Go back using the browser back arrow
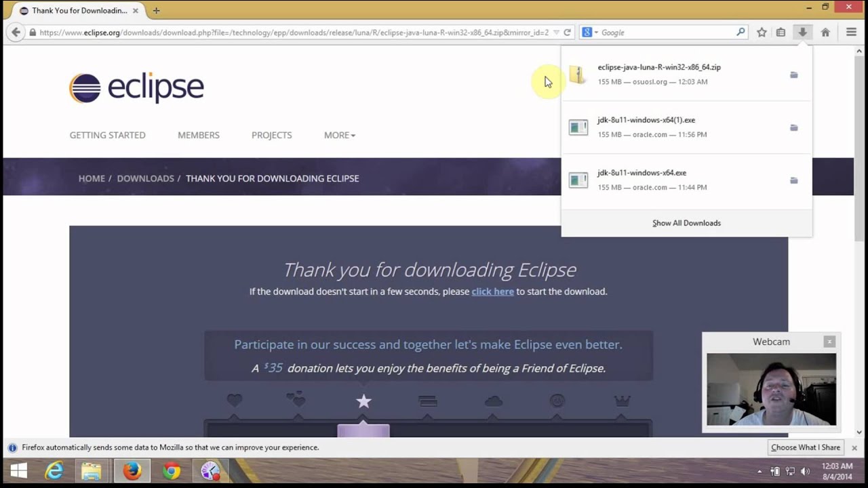868x488 pixels. click(16, 32)
